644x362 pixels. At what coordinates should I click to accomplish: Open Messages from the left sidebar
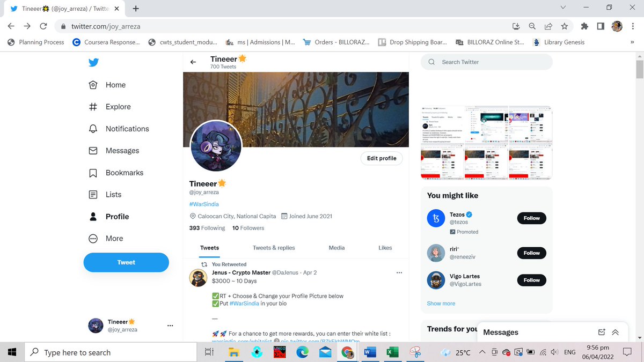(114, 151)
